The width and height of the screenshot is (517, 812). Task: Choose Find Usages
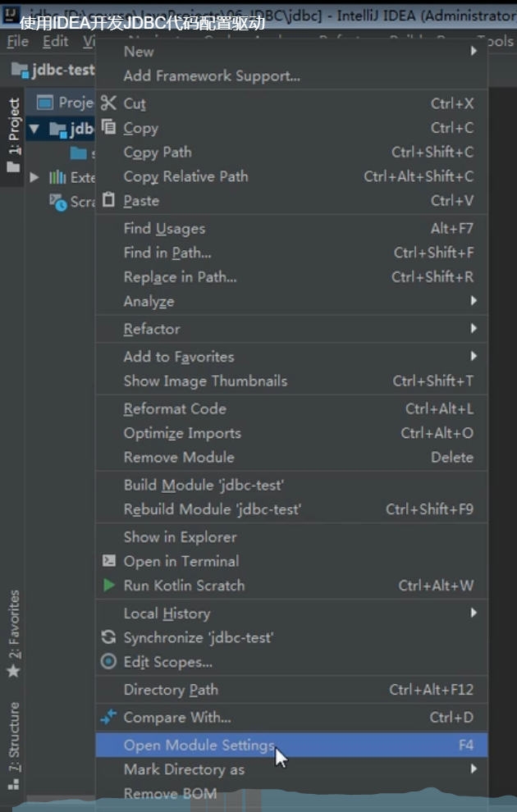pos(291,228)
